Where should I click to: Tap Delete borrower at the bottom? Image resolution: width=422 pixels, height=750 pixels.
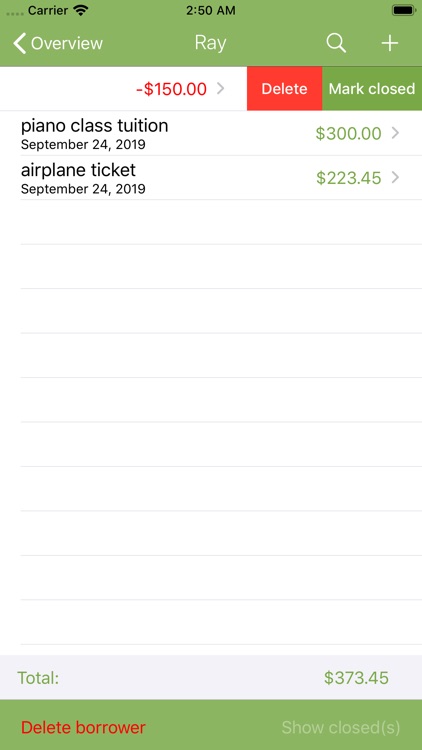83,728
